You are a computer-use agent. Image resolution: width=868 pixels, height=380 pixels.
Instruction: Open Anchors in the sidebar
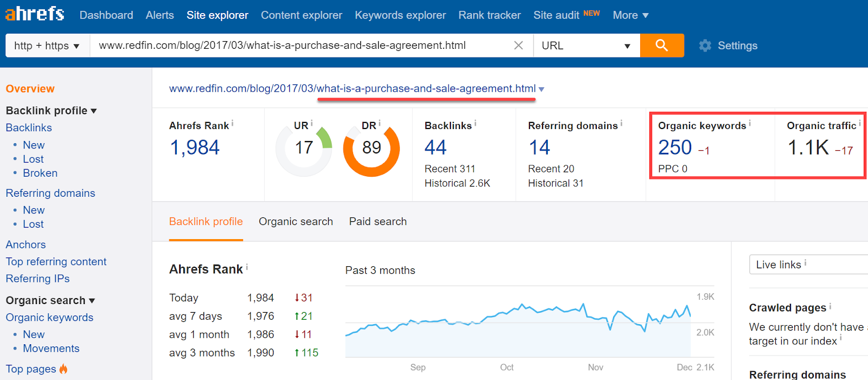click(25, 245)
